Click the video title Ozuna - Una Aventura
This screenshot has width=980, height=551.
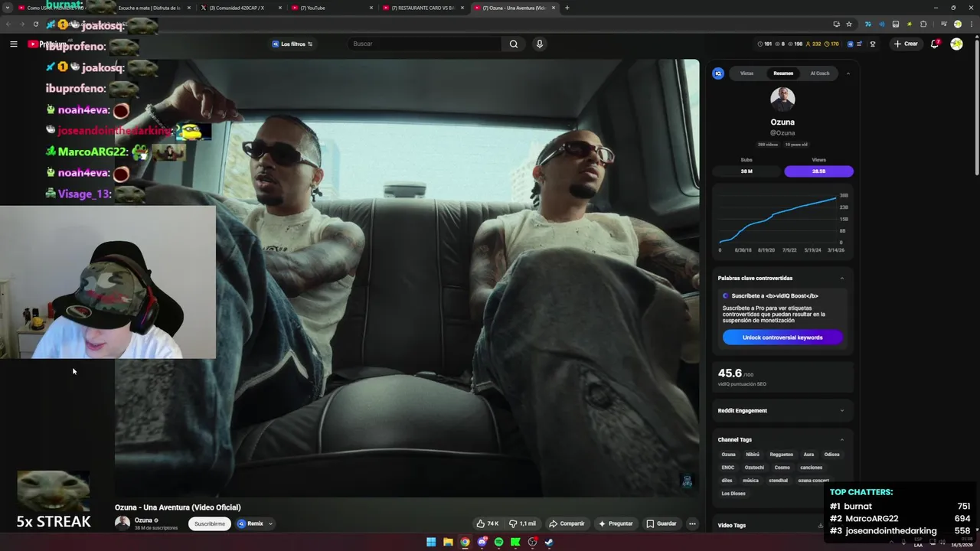tap(178, 507)
